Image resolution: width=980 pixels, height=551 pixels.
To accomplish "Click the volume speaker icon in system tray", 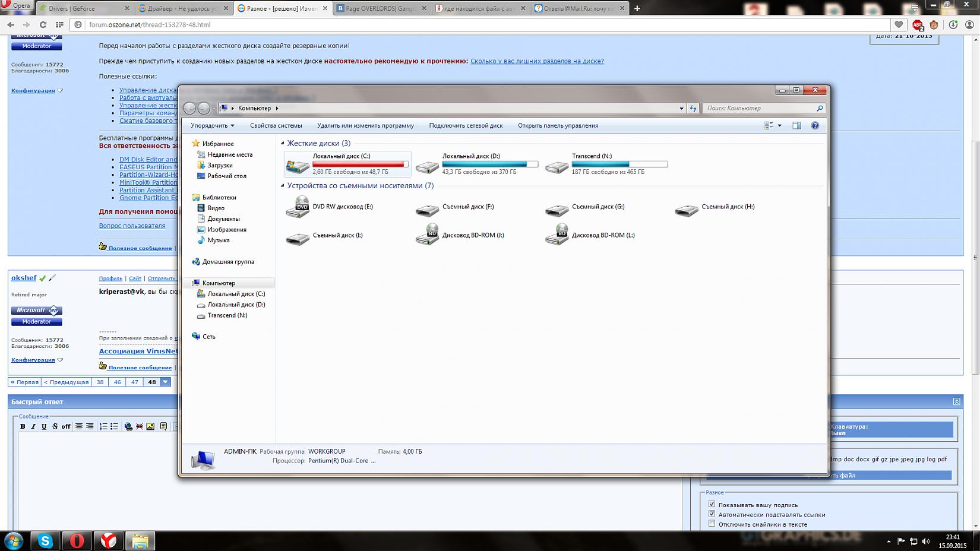I will click(x=926, y=541).
